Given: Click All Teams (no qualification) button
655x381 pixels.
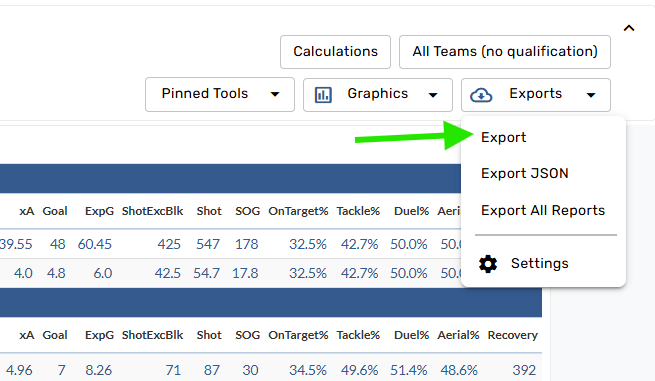Looking at the screenshot, I should (505, 52).
